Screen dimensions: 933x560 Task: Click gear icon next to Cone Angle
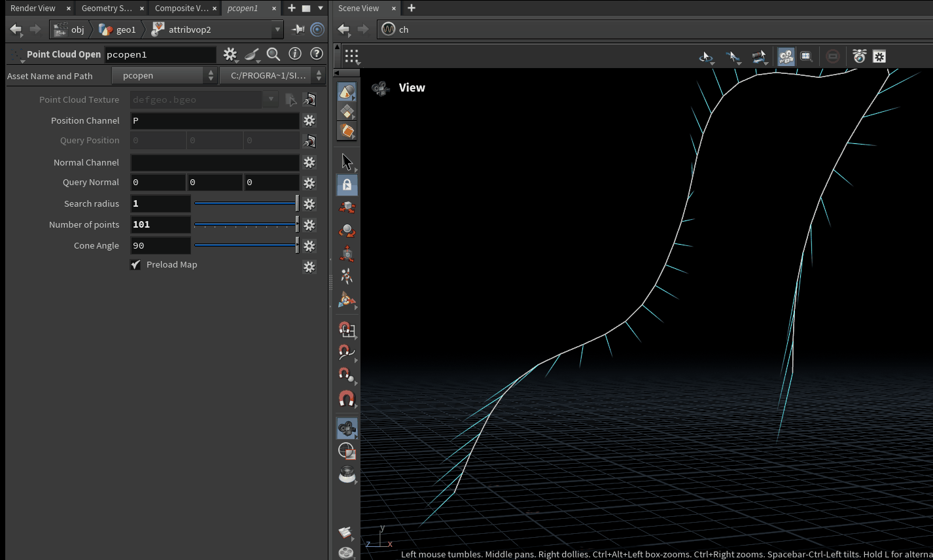click(309, 245)
